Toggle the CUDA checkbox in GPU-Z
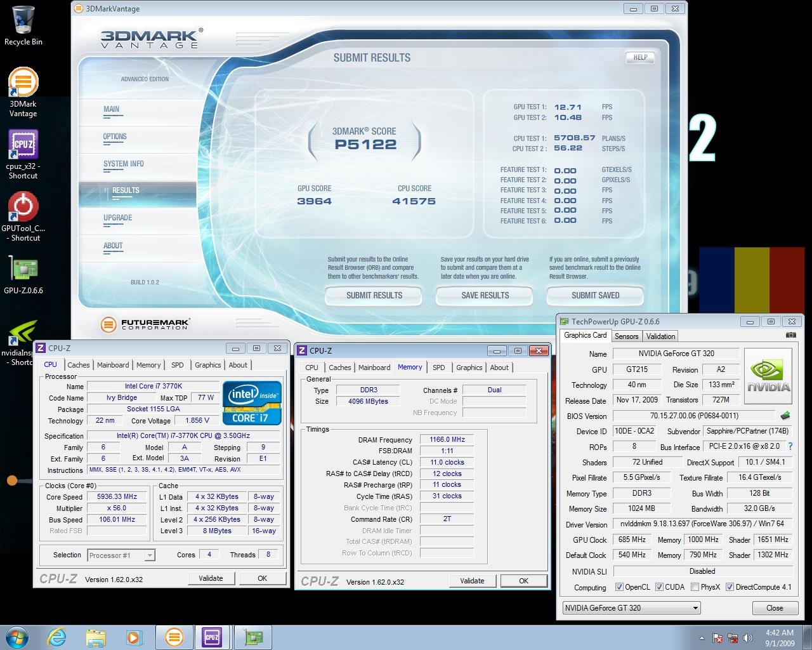812x650 pixels. tap(659, 587)
